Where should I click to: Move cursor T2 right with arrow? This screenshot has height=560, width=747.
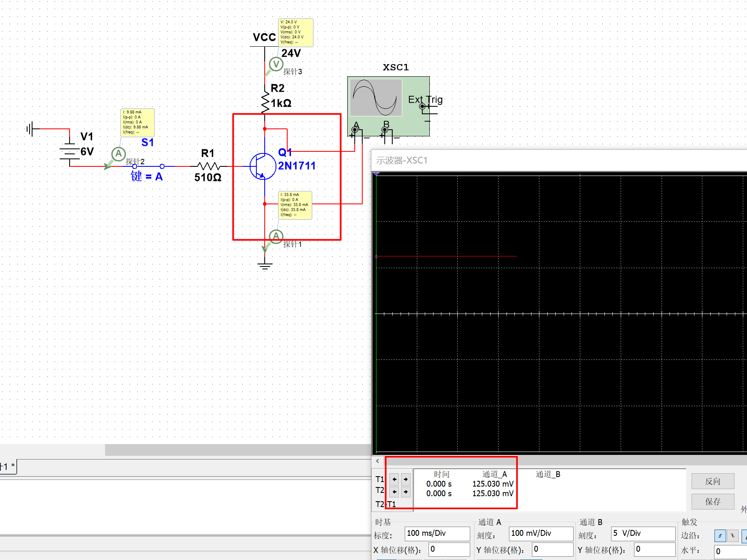click(406, 492)
